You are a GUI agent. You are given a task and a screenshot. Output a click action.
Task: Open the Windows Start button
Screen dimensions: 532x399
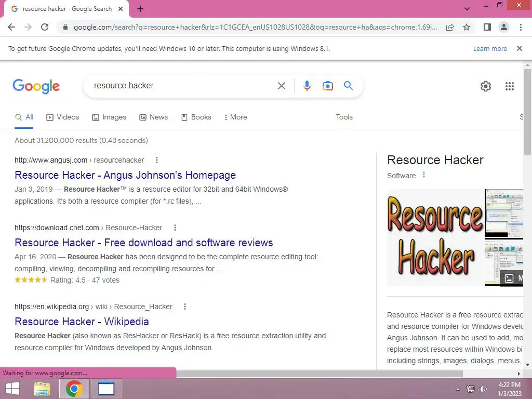pos(12,389)
